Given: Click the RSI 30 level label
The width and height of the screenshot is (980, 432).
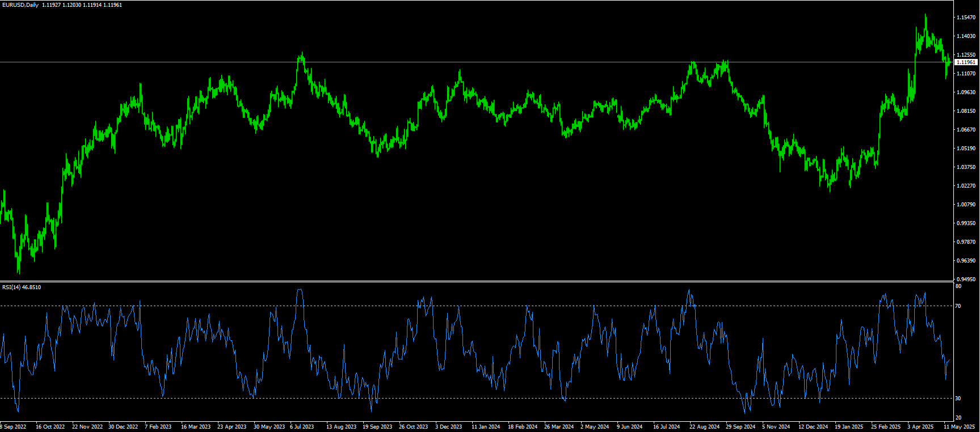Looking at the screenshot, I should click(958, 399).
